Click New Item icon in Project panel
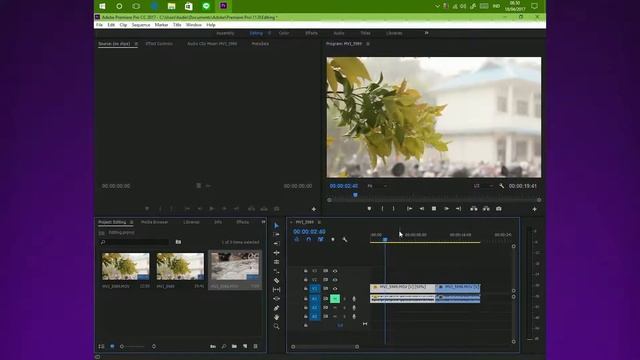Image resolution: width=640 pixels, height=360 pixels. (245, 346)
